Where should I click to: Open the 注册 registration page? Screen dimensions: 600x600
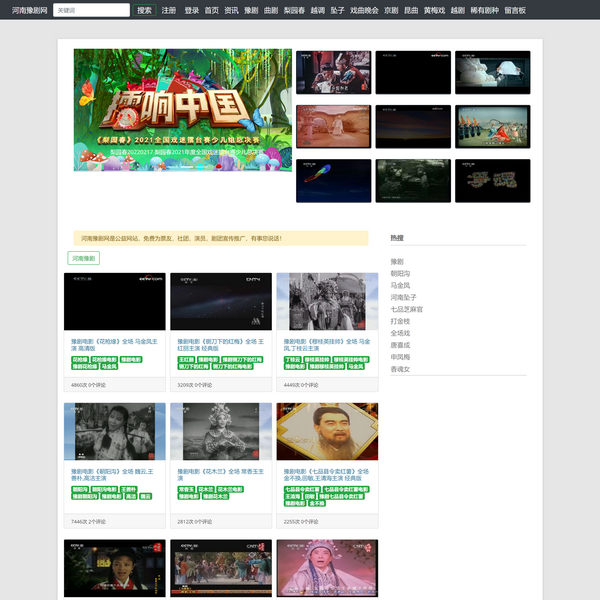pos(169,10)
